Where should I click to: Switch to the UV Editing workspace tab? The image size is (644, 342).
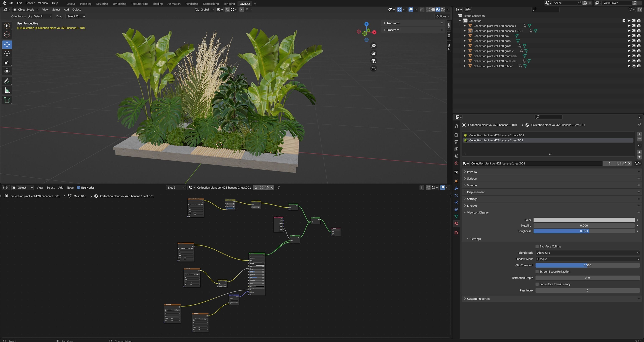[119, 4]
